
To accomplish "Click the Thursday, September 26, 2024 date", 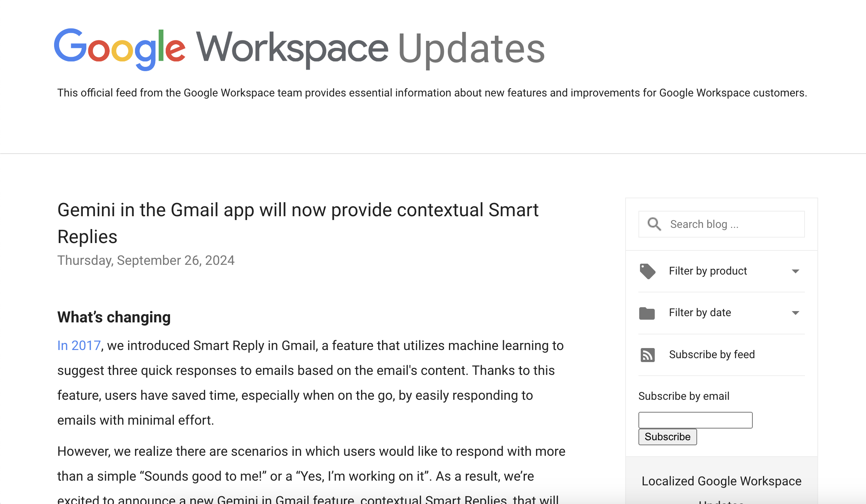I will pyautogui.click(x=146, y=260).
